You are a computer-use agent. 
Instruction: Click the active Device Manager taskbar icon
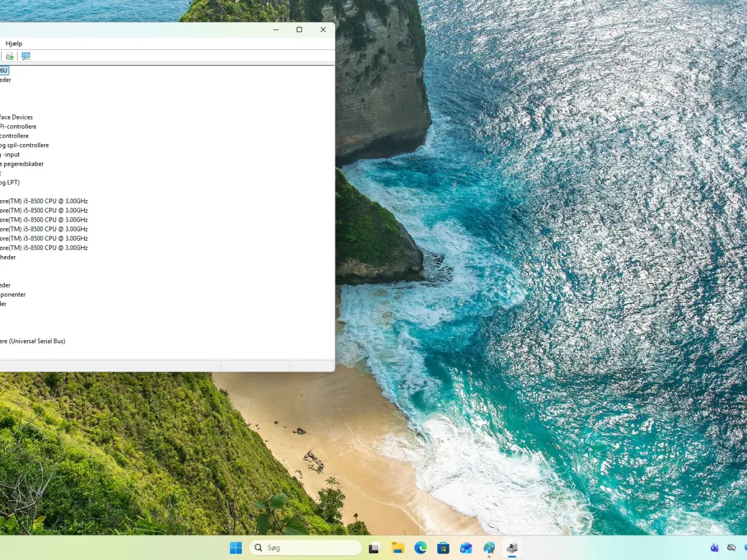tap(512, 547)
